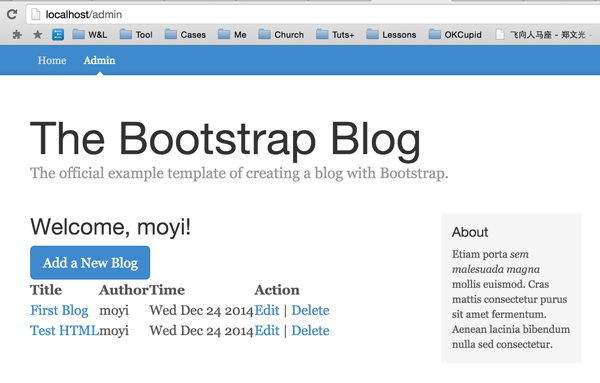
Task: Focus the localhost/admin address bar
Action: click(x=314, y=15)
